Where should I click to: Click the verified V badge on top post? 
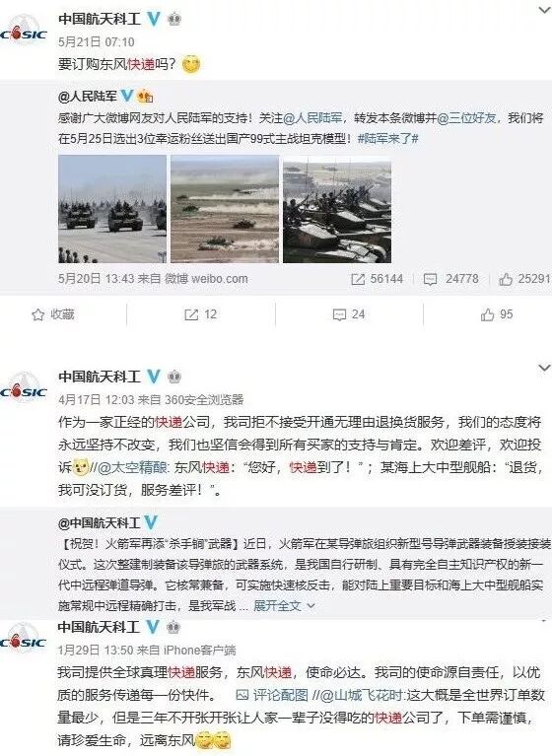click(x=154, y=20)
